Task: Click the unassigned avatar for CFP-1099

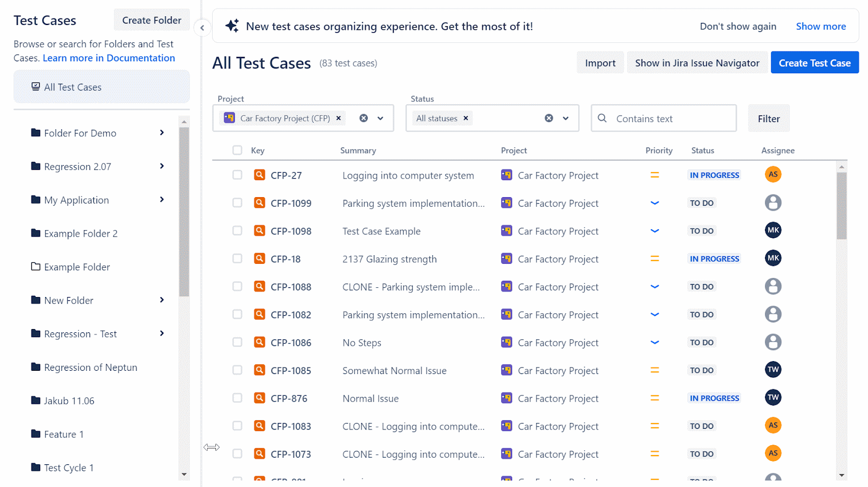Action: 773,203
